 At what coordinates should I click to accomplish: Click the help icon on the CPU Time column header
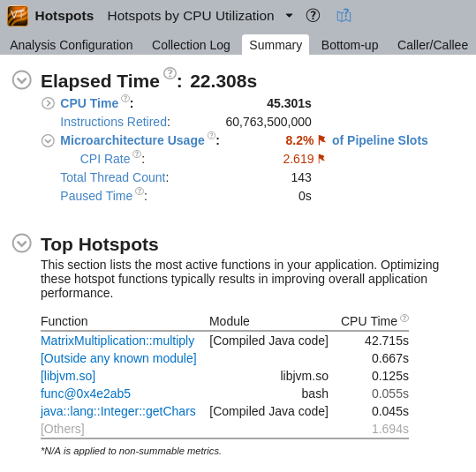coord(404,318)
